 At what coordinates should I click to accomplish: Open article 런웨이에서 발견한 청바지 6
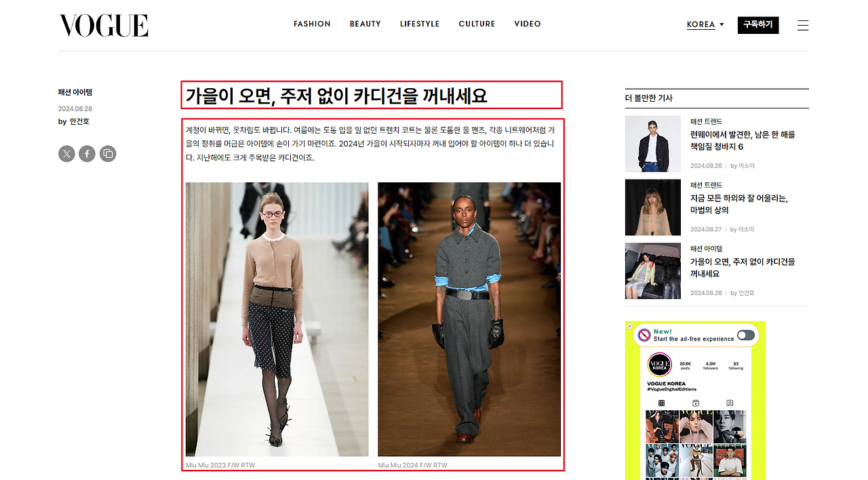coord(743,140)
